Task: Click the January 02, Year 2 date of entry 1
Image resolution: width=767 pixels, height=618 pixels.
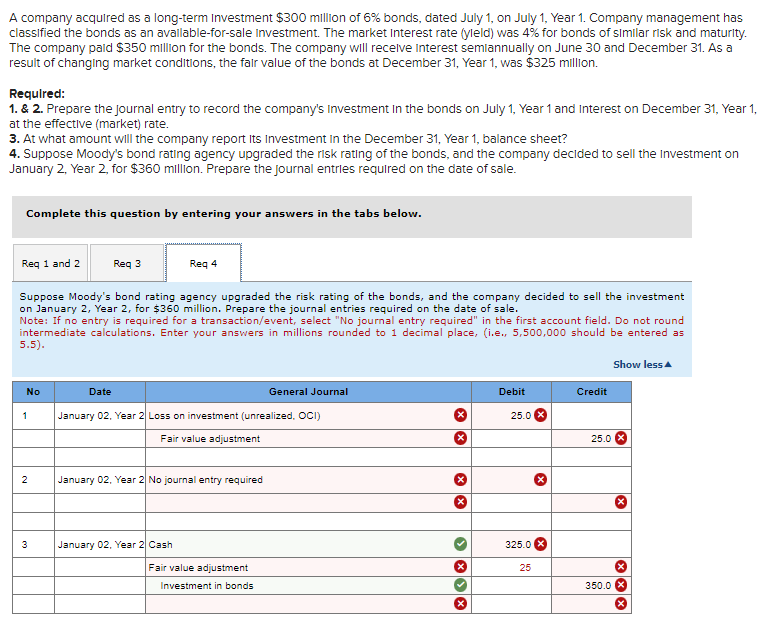Action: 101,415
